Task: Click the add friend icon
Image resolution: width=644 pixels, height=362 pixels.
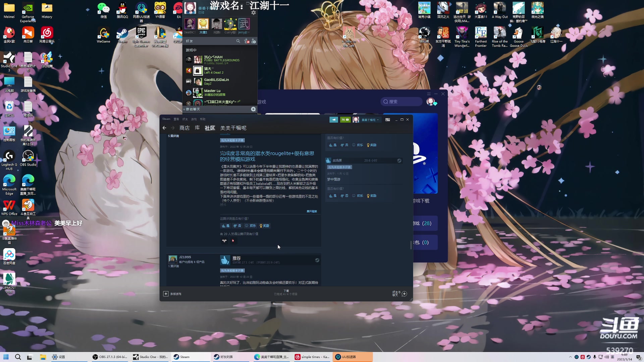Action: 254,41
